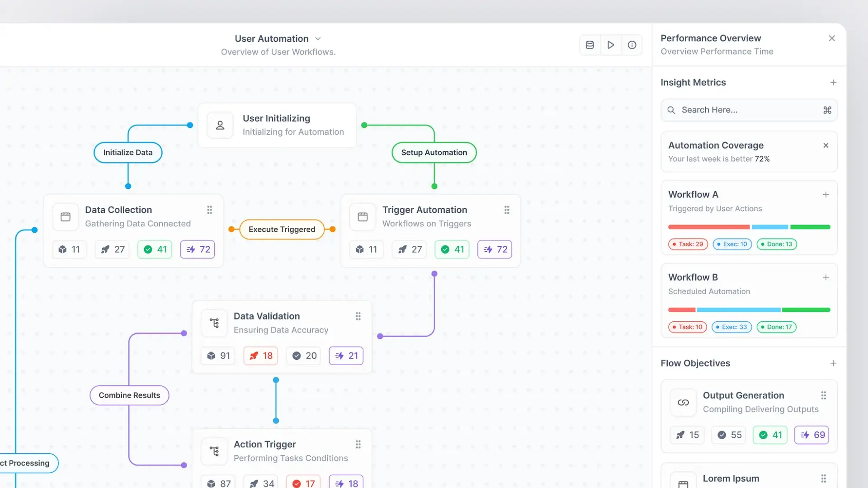The image size is (868, 488).
Task: Expand the Workflow A card
Action: [826, 195]
